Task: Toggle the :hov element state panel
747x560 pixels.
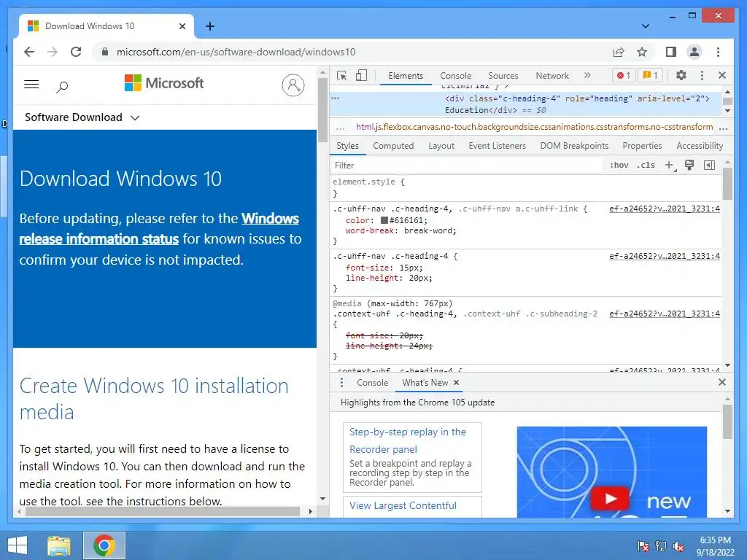Action: pyautogui.click(x=619, y=166)
